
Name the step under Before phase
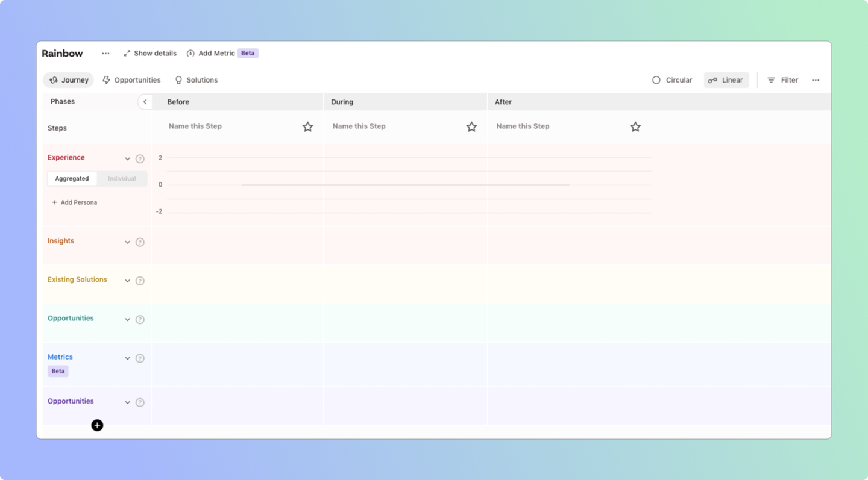coord(195,126)
